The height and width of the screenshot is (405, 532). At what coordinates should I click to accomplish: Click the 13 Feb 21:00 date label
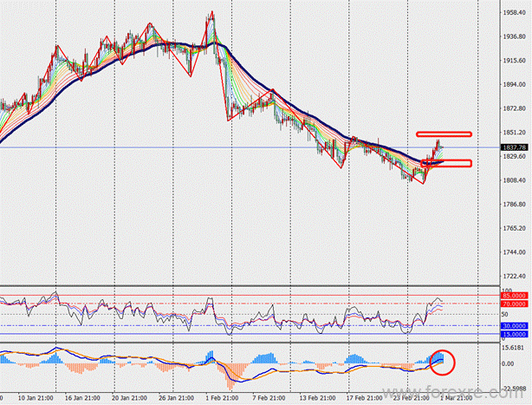click(x=317, y=398)
